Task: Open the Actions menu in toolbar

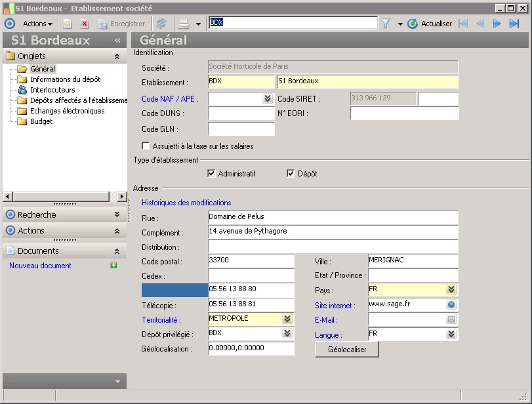Action: tap(37, 24)
